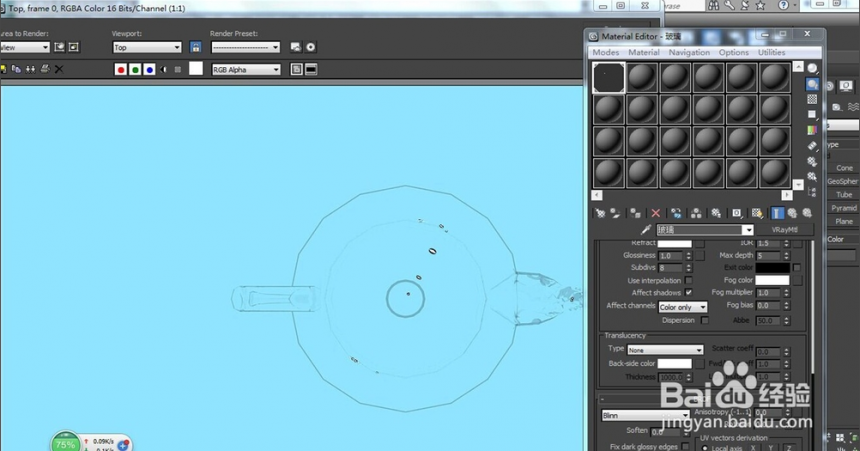Open Options menu in Material Editor
The height and width of the screenshot is (451, 860).
click(x=733, y=52)
